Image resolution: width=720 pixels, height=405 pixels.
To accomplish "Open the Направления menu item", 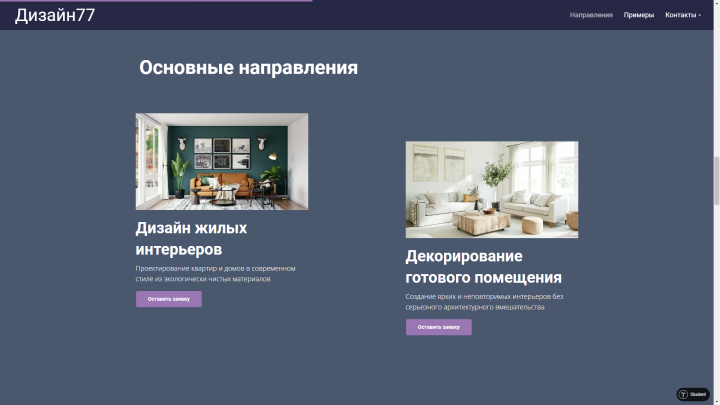I will (591, 15).
